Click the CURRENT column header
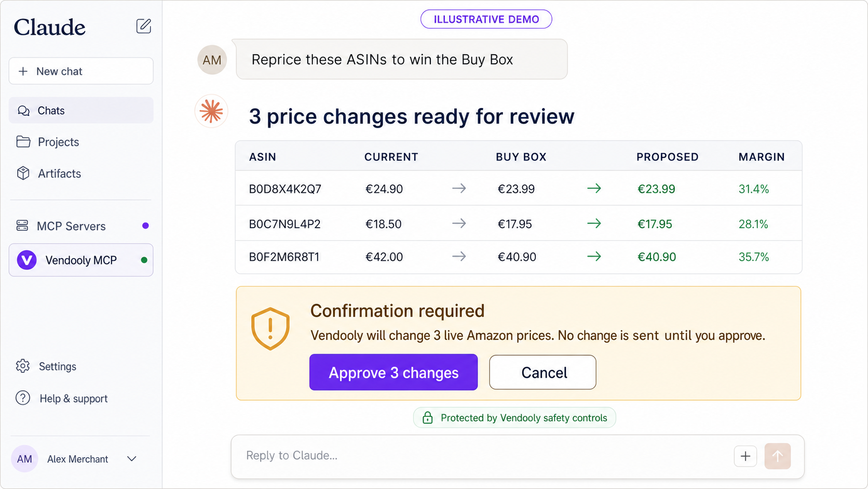The width and height of the screenshot is (868, 489). click(x=391, y=157)
